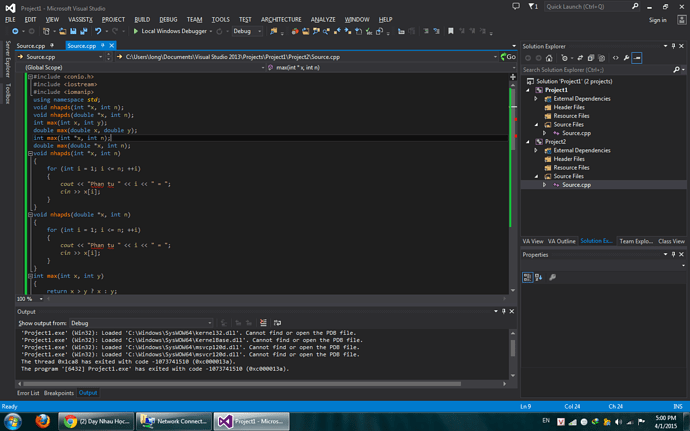This screenshot has height=431, width=690.
Task: Click the green Start debugging play icon
Action: 136,31
